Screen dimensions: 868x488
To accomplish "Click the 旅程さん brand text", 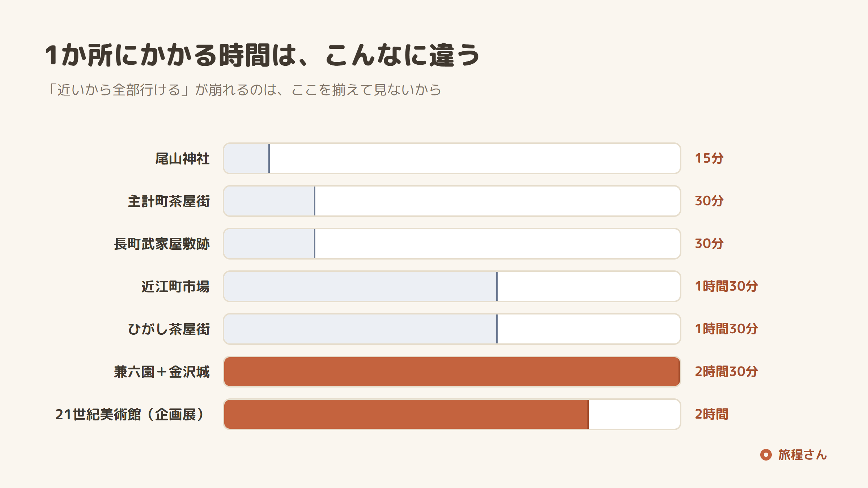I will tap(803, 455).
